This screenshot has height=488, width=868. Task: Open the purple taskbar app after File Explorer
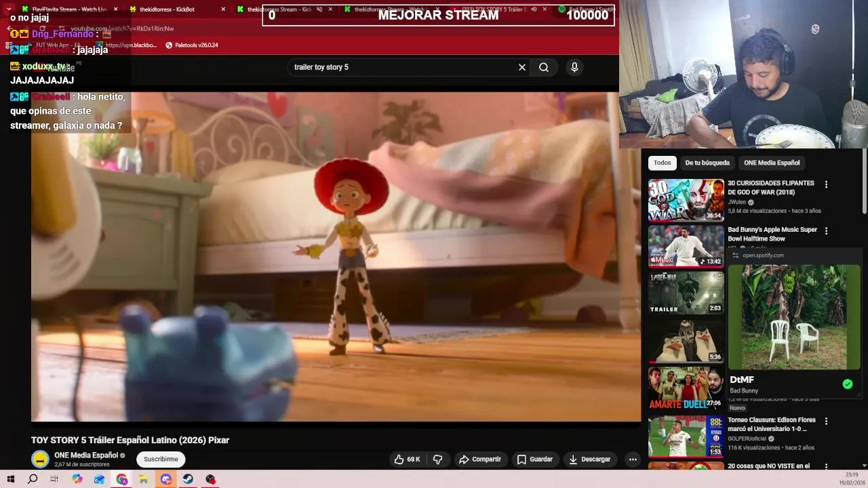pyautogui.click(x=166, y=479)
